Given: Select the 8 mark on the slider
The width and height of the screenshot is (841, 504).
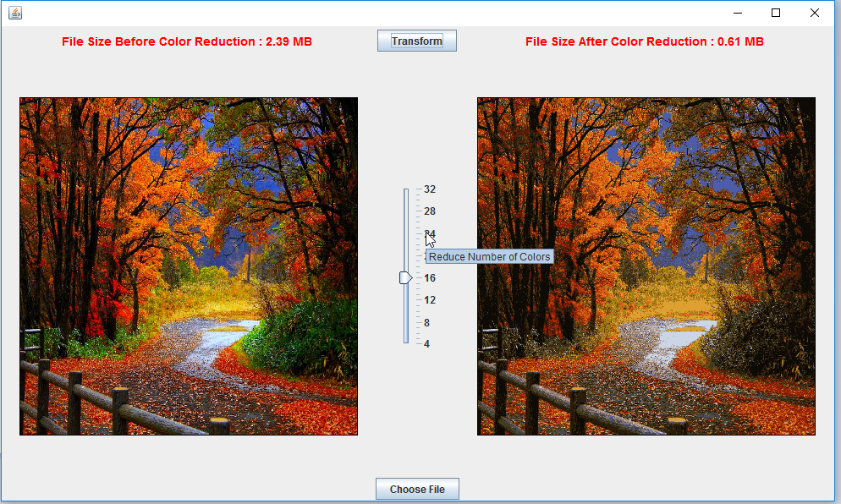Looking at the screenshot, I should [427, 323].
